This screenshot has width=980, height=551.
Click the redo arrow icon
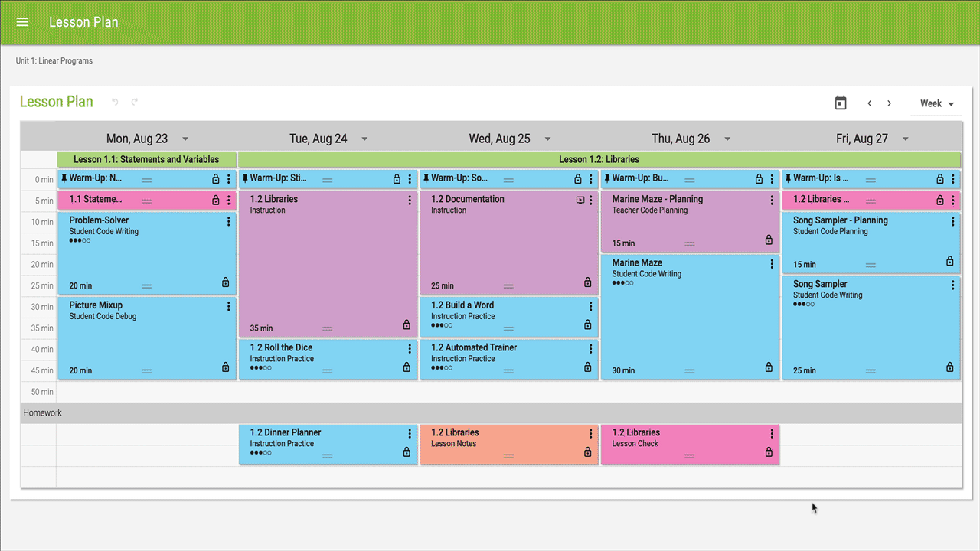[x=135, y=102]
